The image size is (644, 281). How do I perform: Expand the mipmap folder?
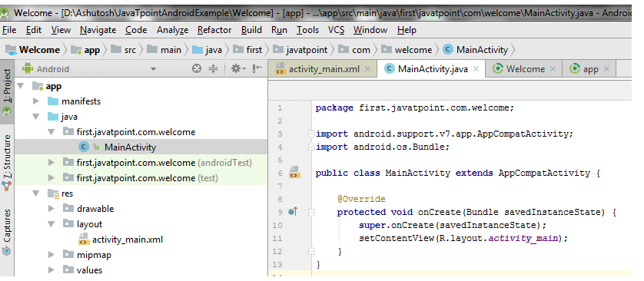(x=51, y=255)
